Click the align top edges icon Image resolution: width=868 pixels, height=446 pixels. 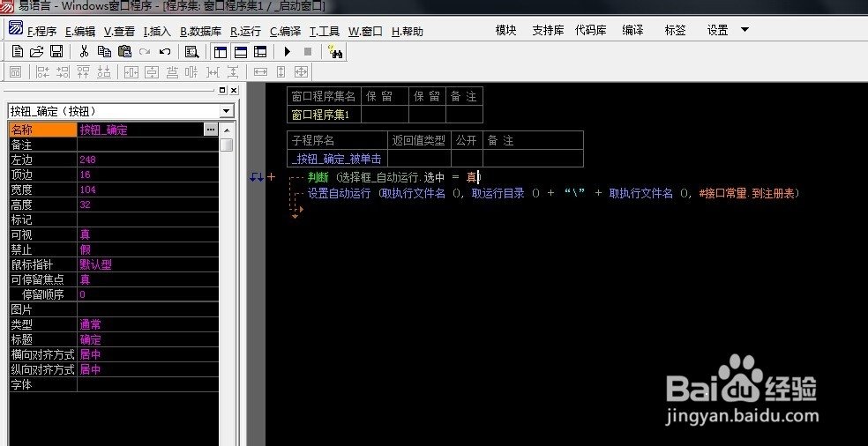[83, 72]
